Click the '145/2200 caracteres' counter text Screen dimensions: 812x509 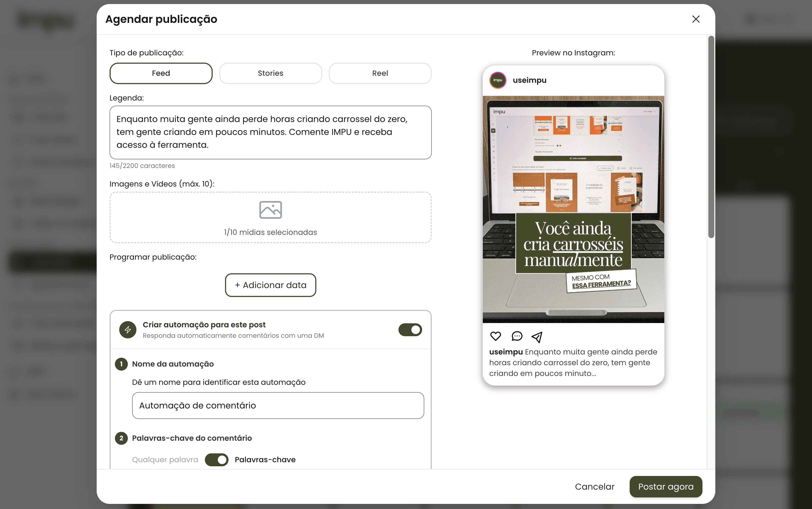(x=142, y=166)
